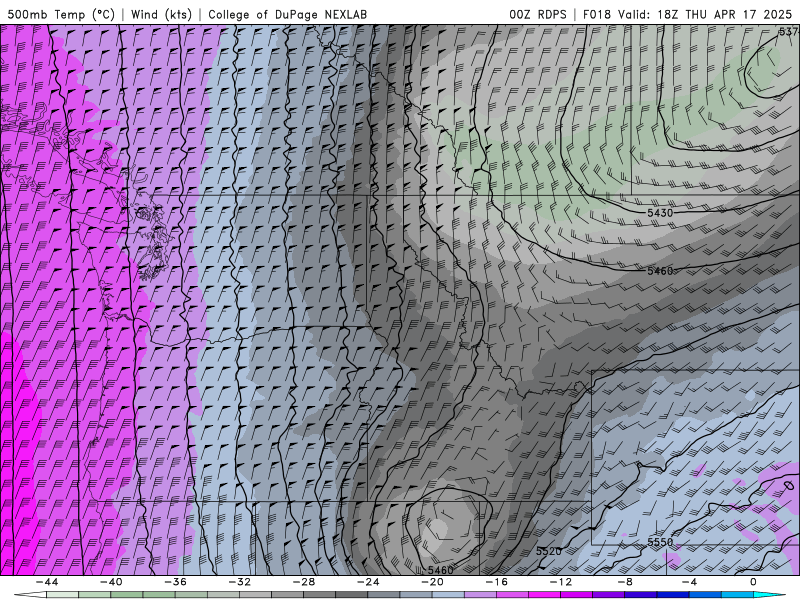This screenshot has width=800, height=600.
Task: Click the 5460 label inside the closed low
Action: tap(440, 570)
